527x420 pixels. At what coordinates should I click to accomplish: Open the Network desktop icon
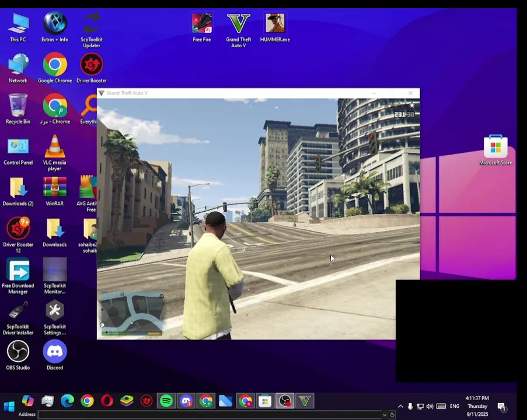[x=18, y=69]
